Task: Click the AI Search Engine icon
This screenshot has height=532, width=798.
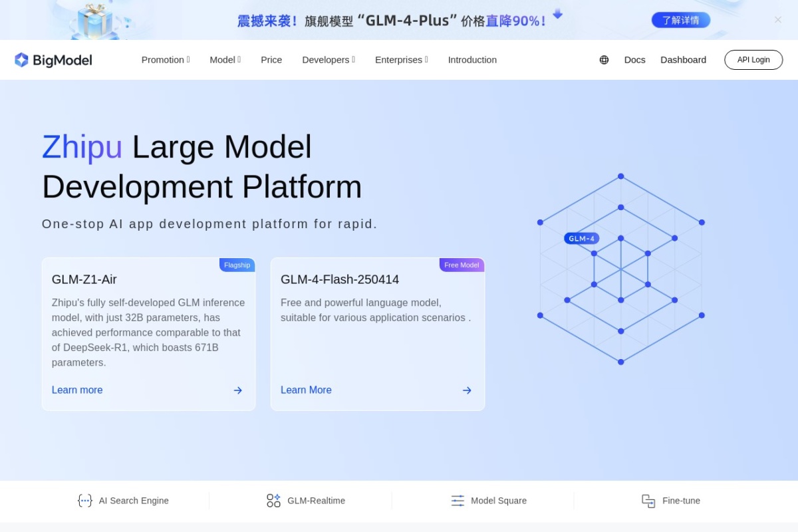Action: [x=85, y=500]
